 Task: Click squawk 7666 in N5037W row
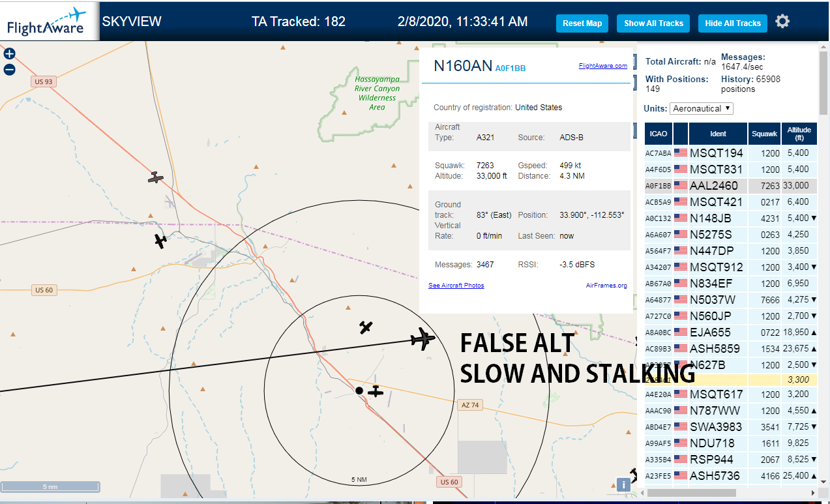(769, 300)
